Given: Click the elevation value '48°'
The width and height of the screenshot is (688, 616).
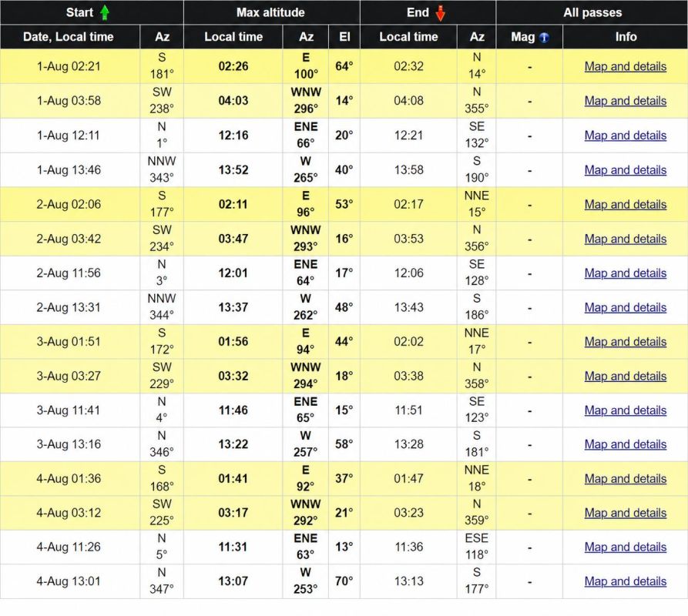Looking at the screenshot, I should pyautogui.click(x=344, y=307).
